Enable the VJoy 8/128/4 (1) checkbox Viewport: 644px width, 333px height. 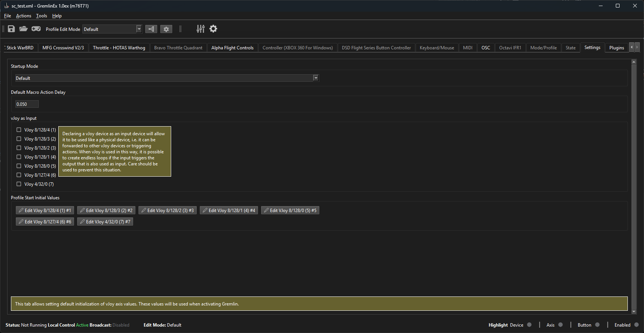[x=19, y=130]
